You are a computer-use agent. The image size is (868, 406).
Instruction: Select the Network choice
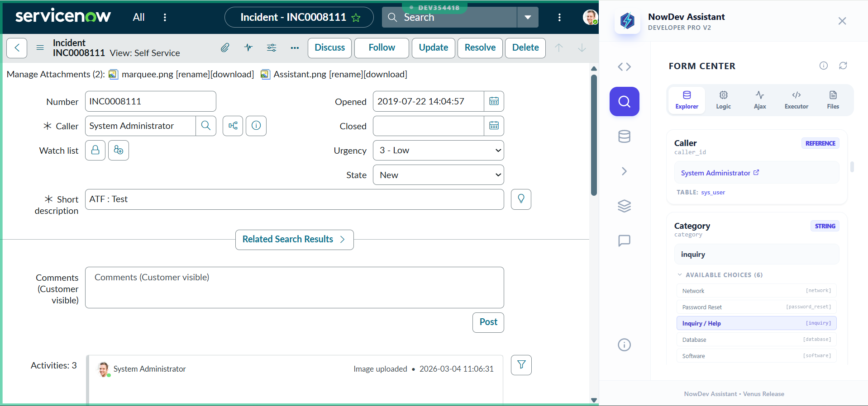point(756,291)
